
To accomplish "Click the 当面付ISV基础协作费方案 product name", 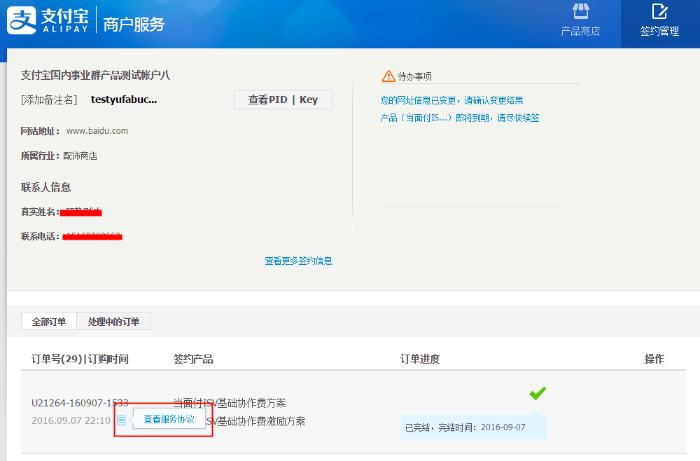I will (229, 403).
